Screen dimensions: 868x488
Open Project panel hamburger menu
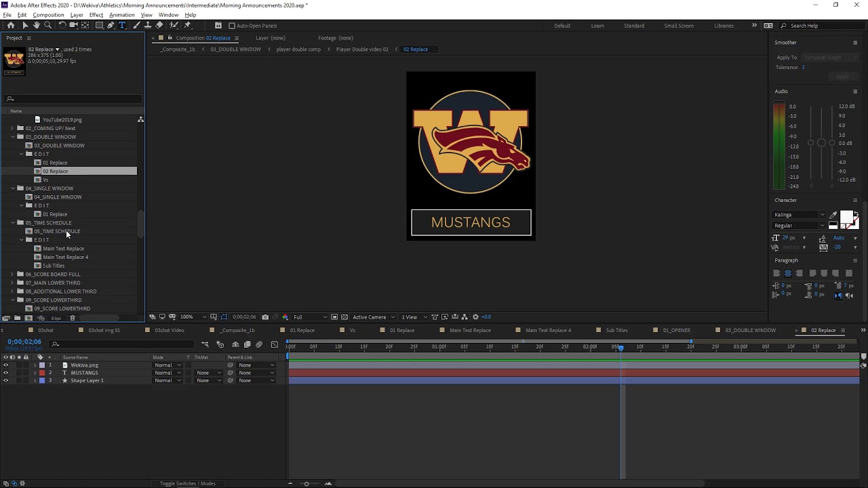(28, 38)
